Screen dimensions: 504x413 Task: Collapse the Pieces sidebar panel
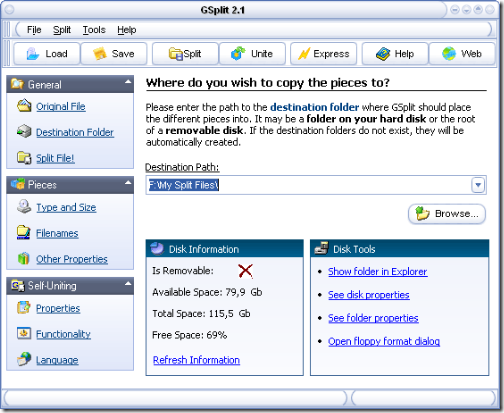pyautogui.click(x=128, y=183)
